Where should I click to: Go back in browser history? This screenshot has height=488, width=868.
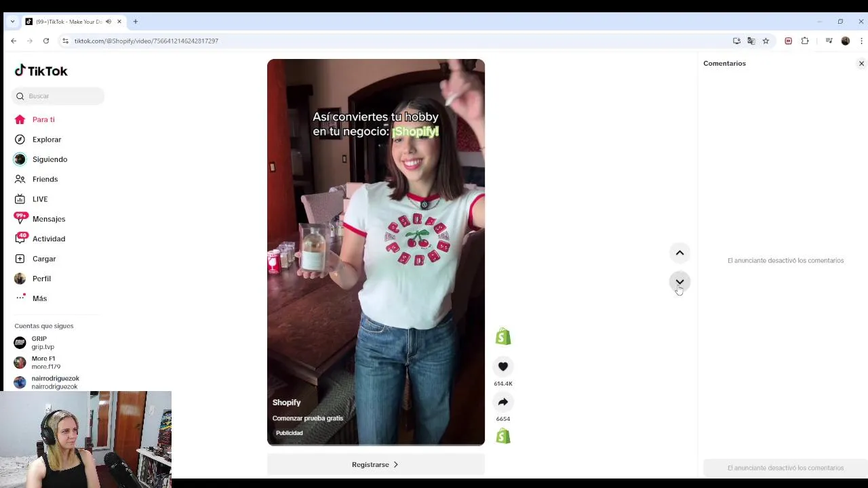[14, 41]
